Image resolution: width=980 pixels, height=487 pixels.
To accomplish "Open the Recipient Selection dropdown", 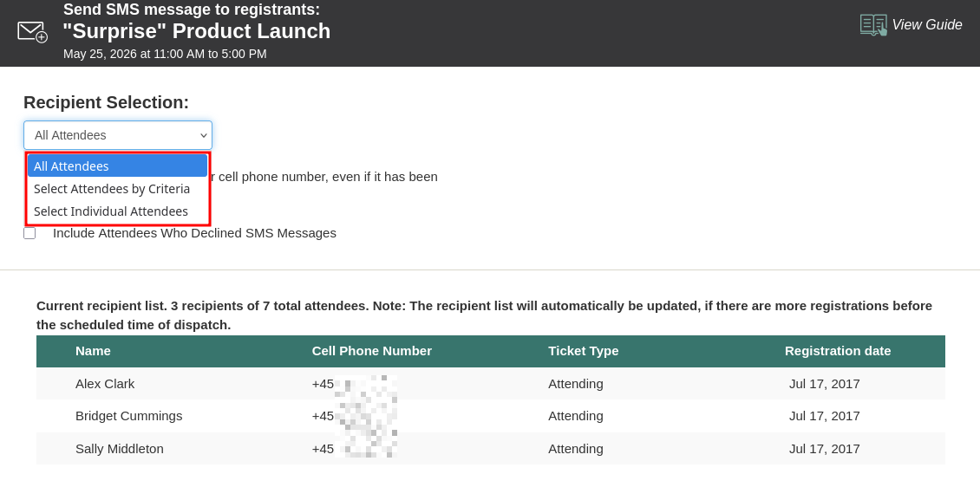I will [118, 135].
